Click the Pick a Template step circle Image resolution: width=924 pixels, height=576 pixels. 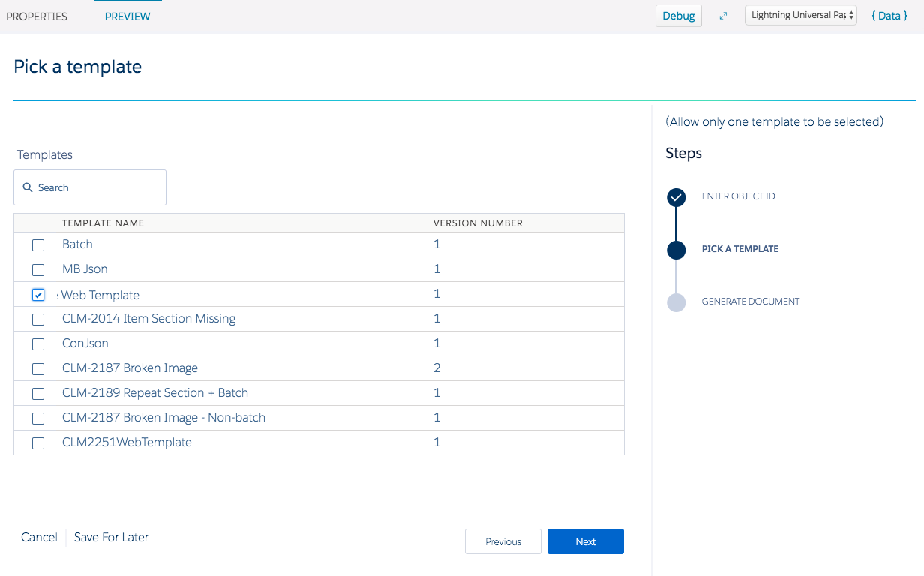pyautogui.click(x=676, y=250)
